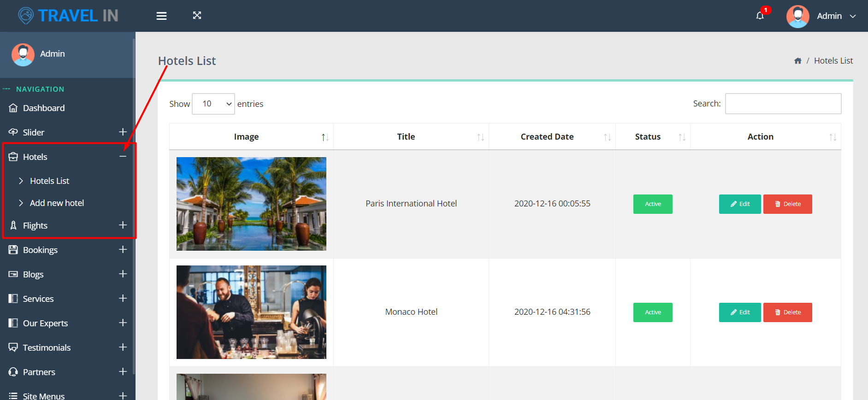Click the fullscreen expand arrows icon
The image size is (868, 400).
(x=197, y=16)
